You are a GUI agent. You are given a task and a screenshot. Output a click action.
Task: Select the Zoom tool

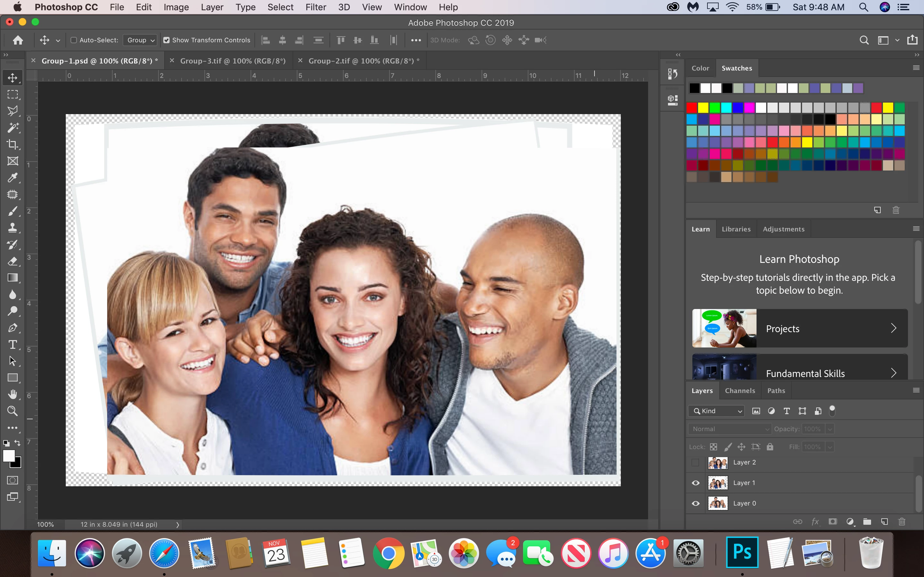click(x=13, y=411)
